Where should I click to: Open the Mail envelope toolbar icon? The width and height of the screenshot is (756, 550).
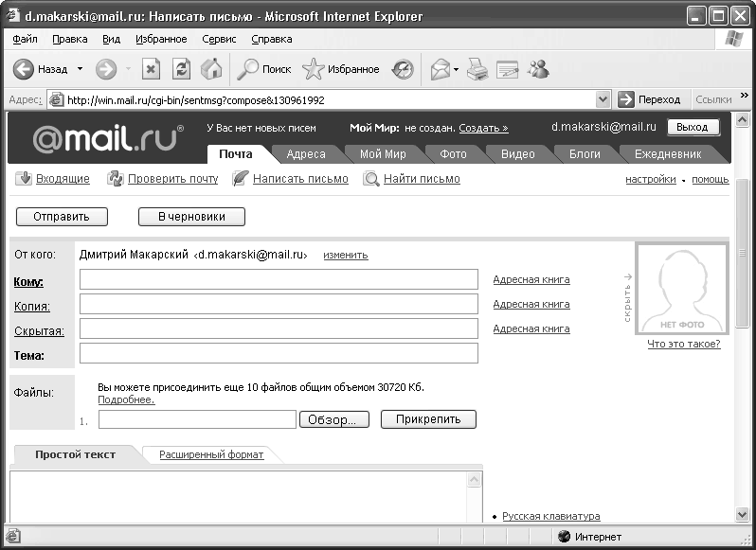440,69
